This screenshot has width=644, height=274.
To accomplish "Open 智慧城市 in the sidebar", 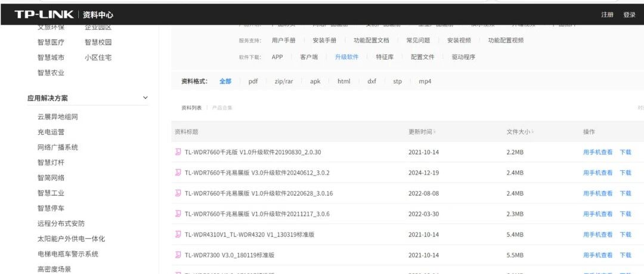I will point(51,57).
